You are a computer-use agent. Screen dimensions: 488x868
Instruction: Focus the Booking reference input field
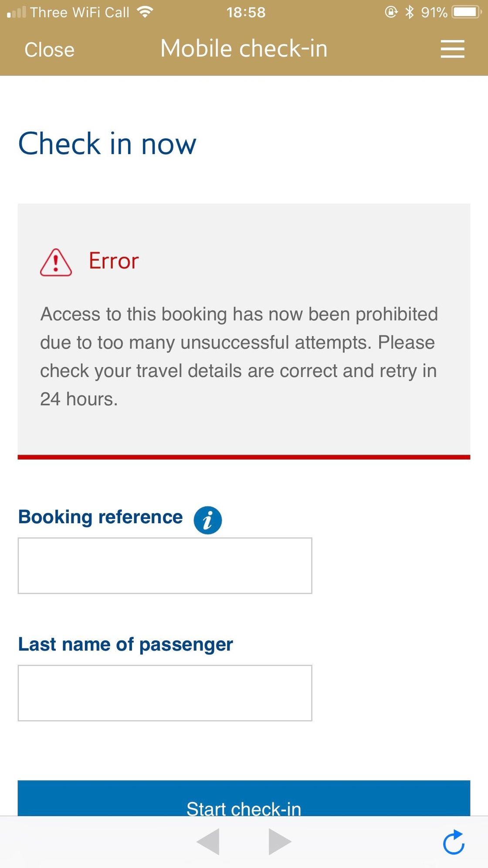pyautogui.click(x=165, y=565)
